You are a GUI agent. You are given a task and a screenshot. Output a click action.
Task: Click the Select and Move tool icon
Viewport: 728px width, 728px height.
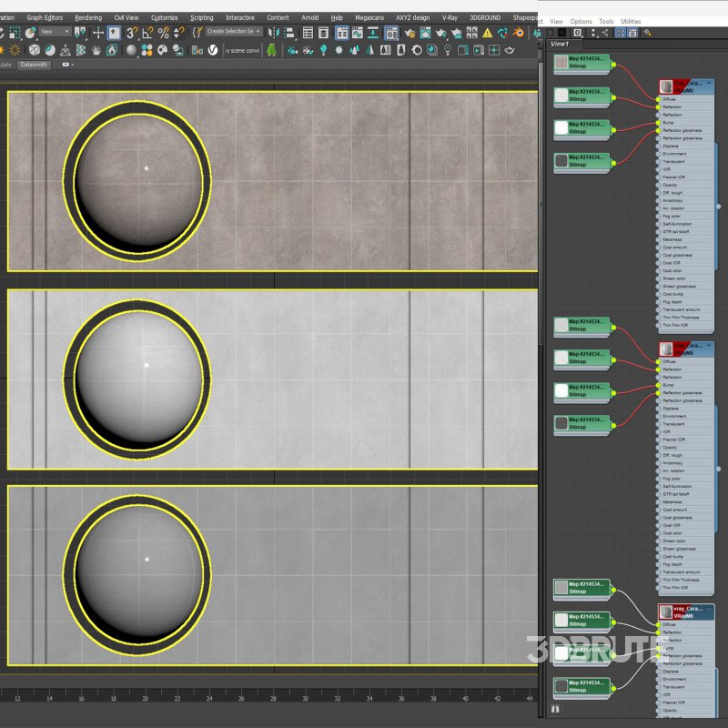98,32
